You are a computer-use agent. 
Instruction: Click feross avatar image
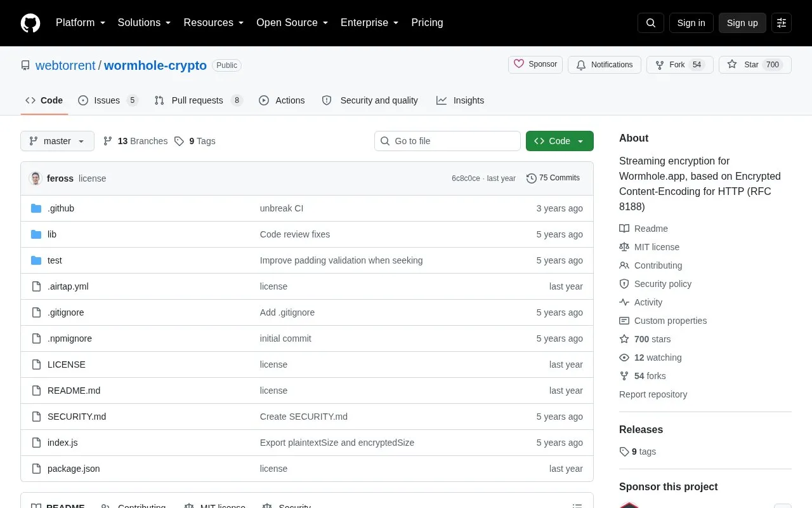coord(36,178)
